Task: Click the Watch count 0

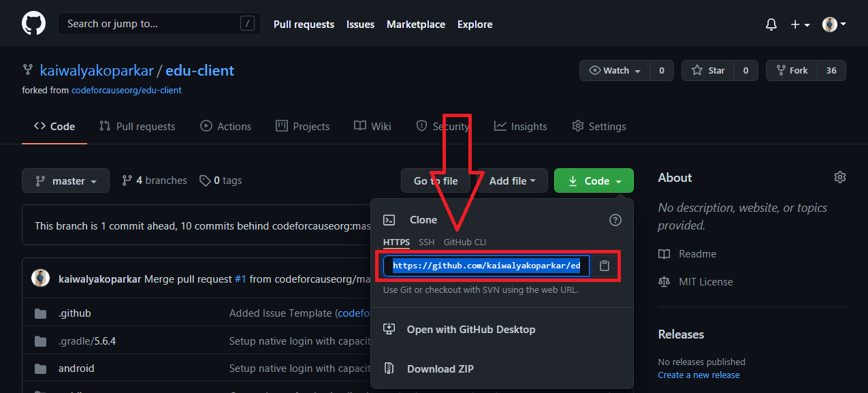Action: (661, 71)
